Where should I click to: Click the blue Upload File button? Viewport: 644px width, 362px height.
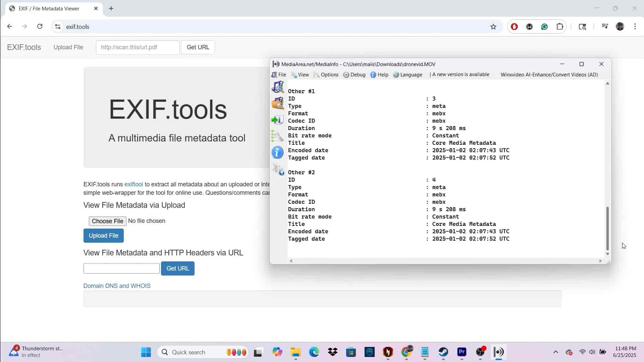[103, 236]
